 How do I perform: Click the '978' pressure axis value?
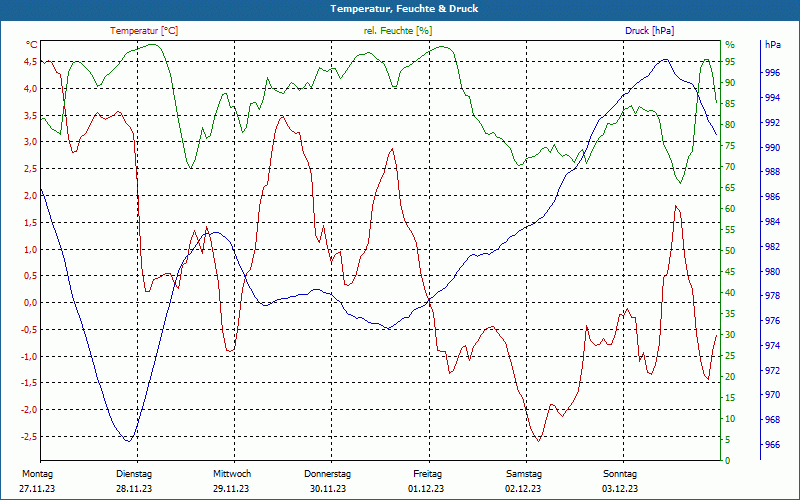coord(773,296)
